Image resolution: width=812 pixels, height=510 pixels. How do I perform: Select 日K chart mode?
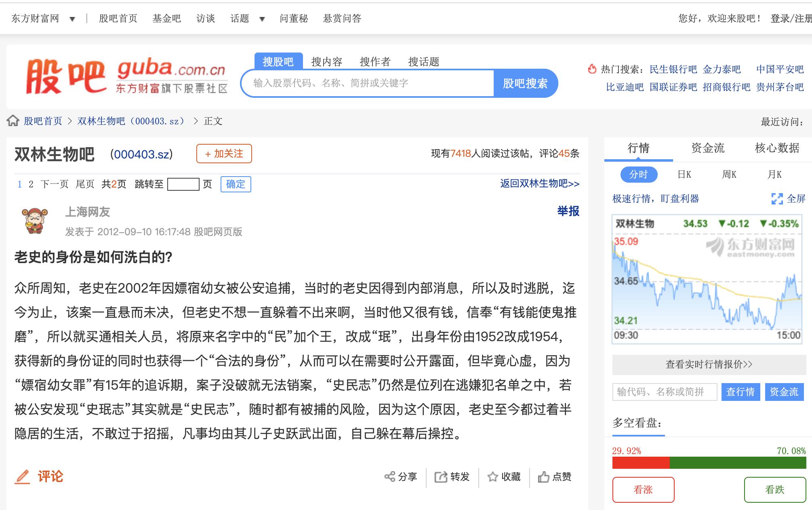coord(684,175)
